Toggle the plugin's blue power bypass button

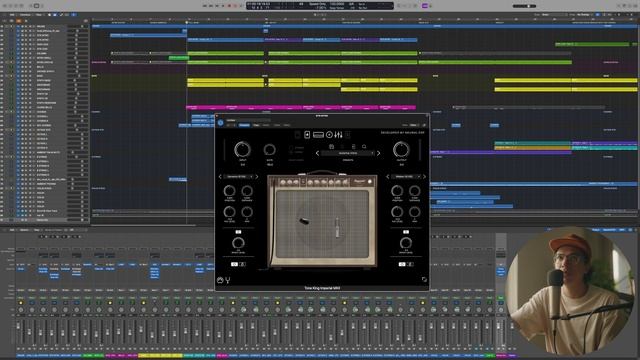[x=220, y=122]
